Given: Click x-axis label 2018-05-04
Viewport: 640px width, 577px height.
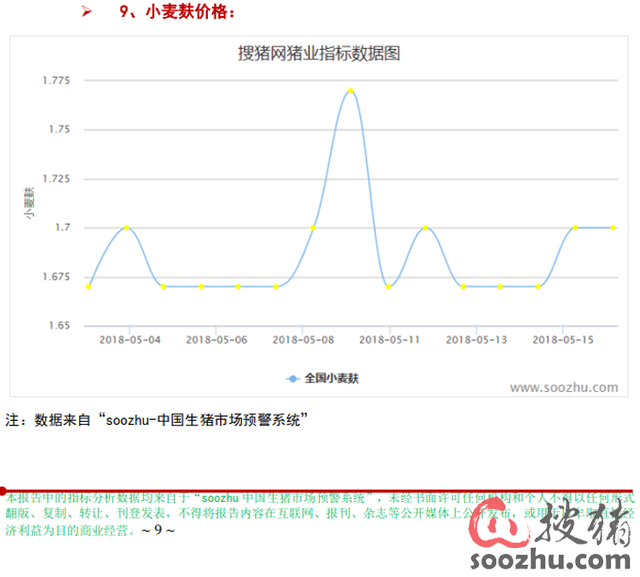Looking at the screenshot, I should coord(130,340).
